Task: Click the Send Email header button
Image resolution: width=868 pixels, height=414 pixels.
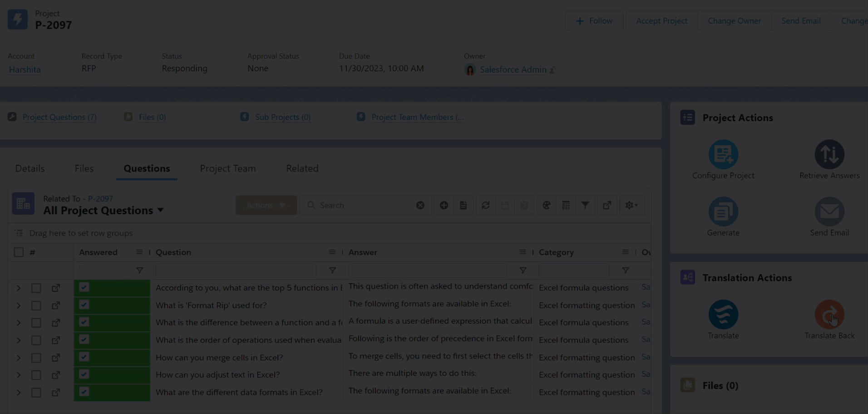Action: point(801,21)
